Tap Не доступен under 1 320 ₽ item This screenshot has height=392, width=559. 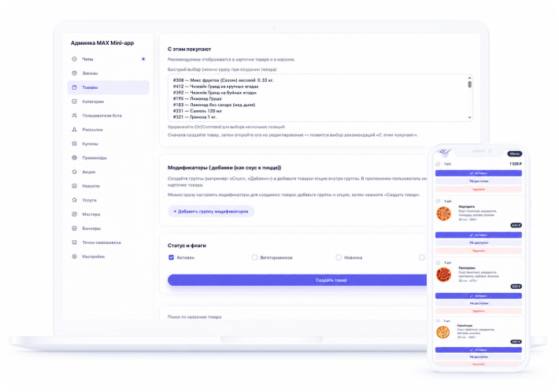[479, 181]
